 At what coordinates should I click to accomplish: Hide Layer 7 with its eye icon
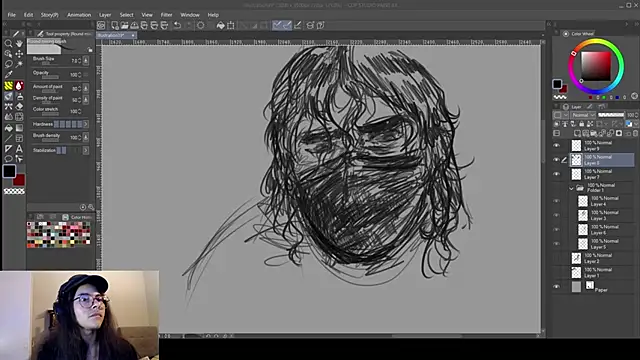pyautogui.click(x=556, y=174)
